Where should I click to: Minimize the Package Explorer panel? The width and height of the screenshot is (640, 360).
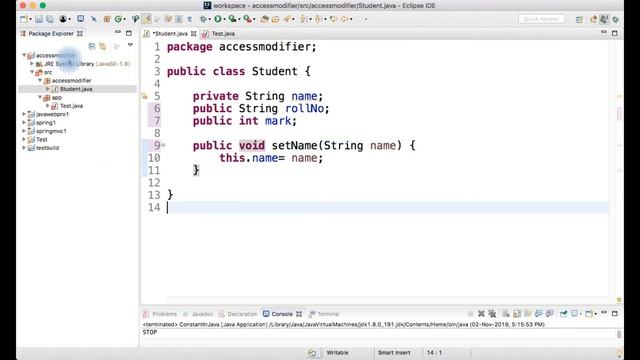(x=118, y=32)
